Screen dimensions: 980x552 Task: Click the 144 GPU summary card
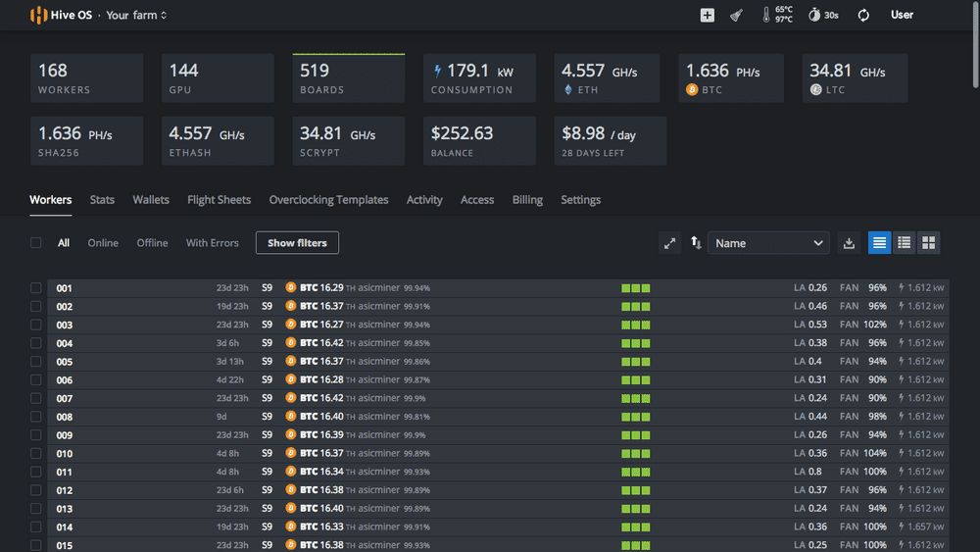[218, 78]
